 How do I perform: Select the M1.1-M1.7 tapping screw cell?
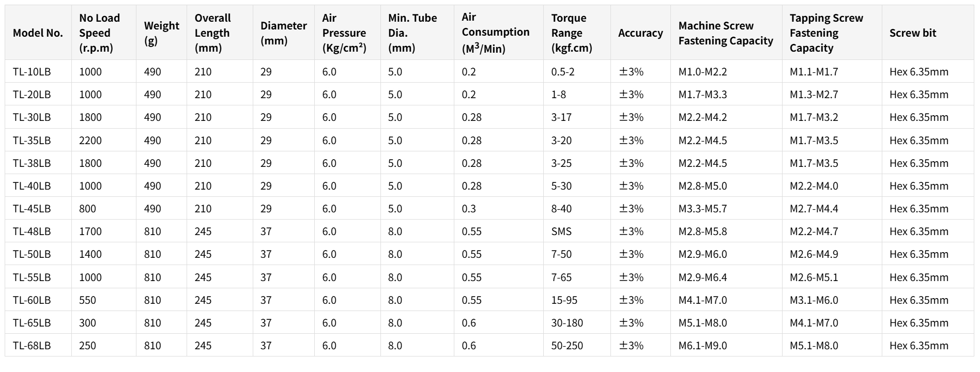pyautogui.click(x=814, y=72)
